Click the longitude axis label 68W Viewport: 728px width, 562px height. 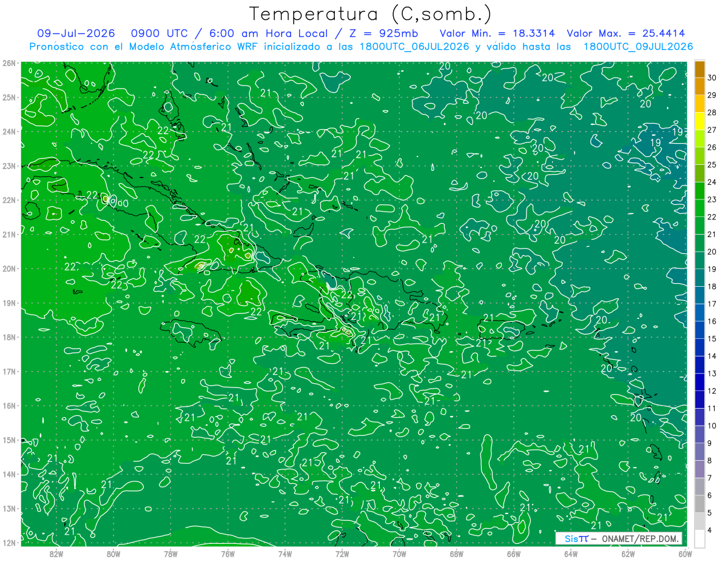tap(456, 553)
